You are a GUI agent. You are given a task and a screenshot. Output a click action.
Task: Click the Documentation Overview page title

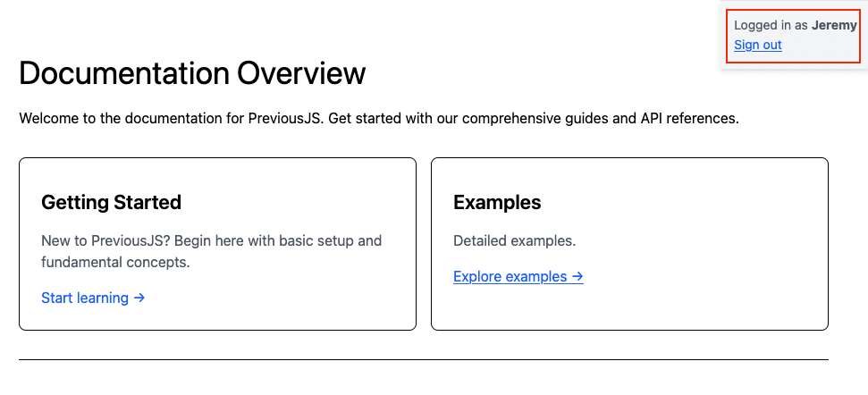coord(192,73)
